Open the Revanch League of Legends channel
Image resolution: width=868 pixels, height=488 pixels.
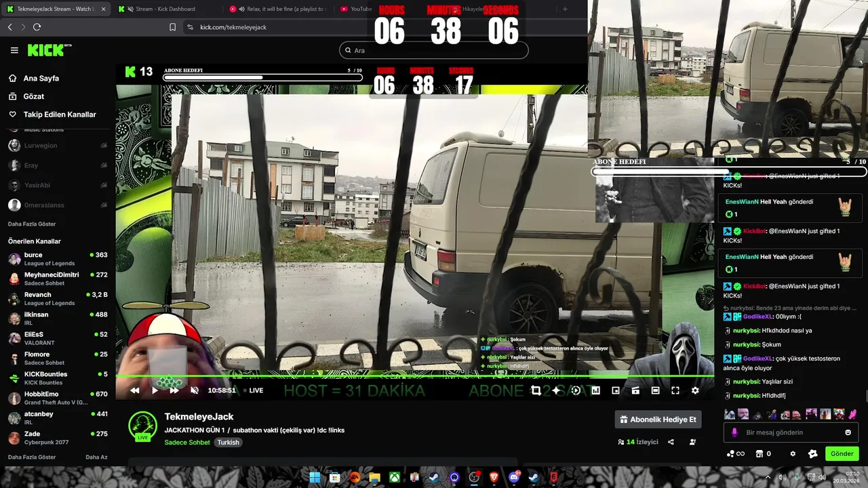click(x=58, y=299)
